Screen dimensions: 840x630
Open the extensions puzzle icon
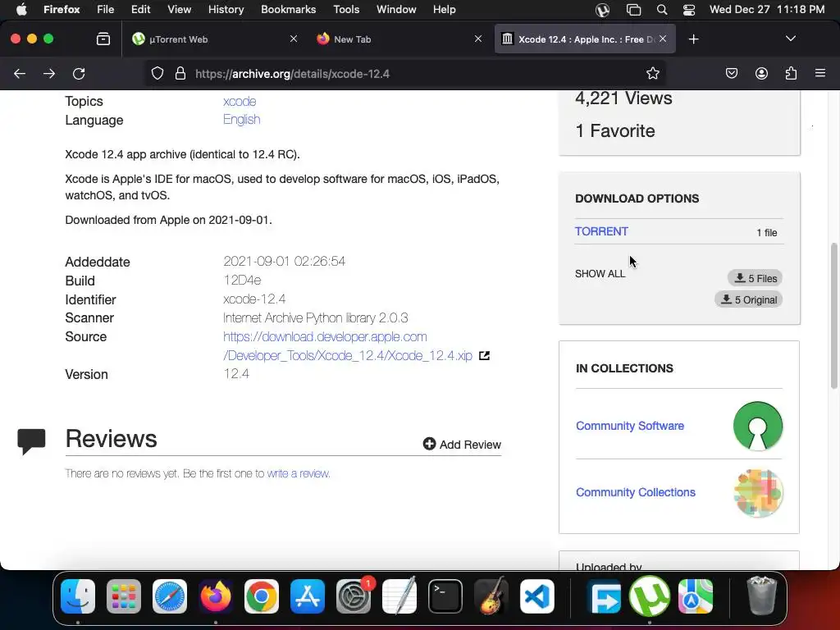click(791, 73)
